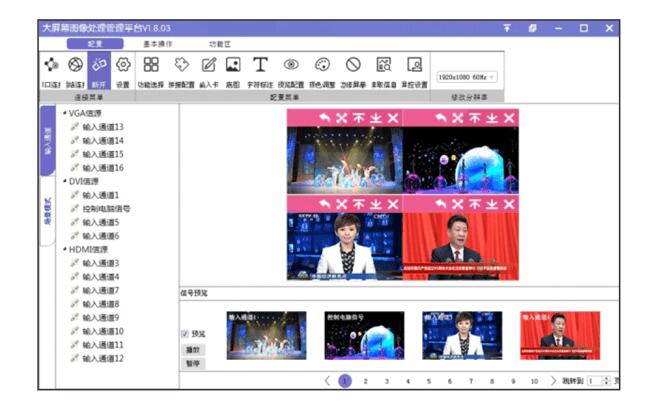Click the news anchor preview thumbnail
Viewport: 650px width, 403px height.
click(x=462, y=335)
